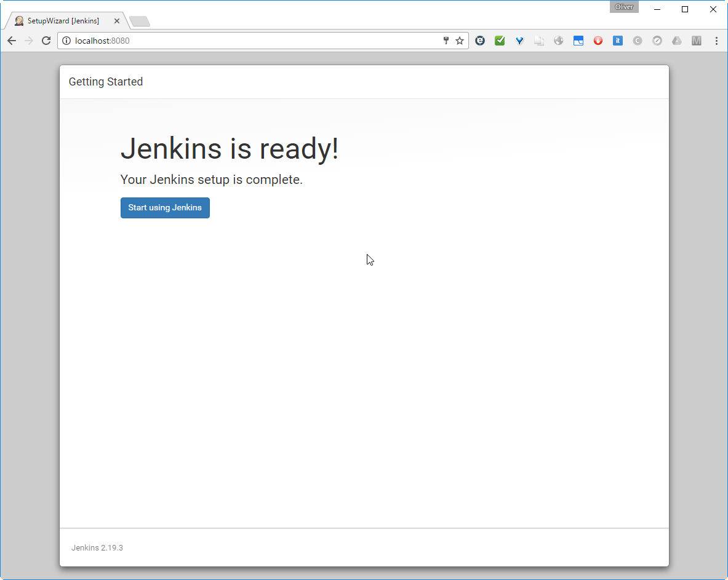
Task: Click the gray M extension icon
Action: click(x=697, y=41)
